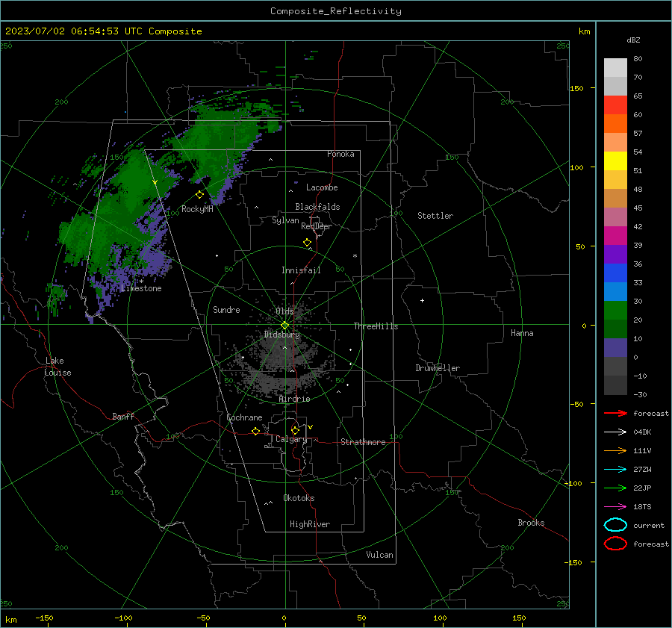Click the Lake Louise label
672x628 pixels.
pyautogui.click(x=57, y=367)
